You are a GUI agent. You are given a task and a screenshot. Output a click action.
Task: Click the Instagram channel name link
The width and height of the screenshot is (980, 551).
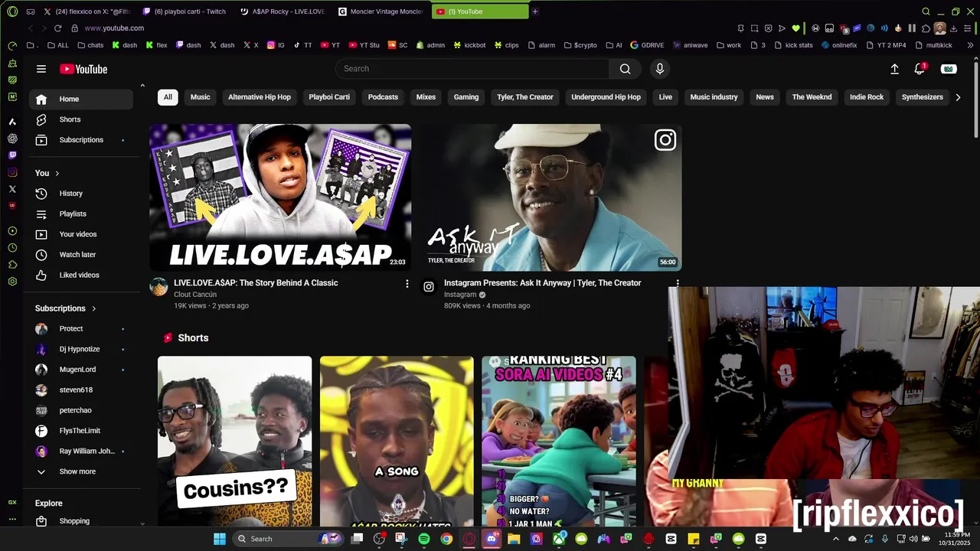(460, 295)
